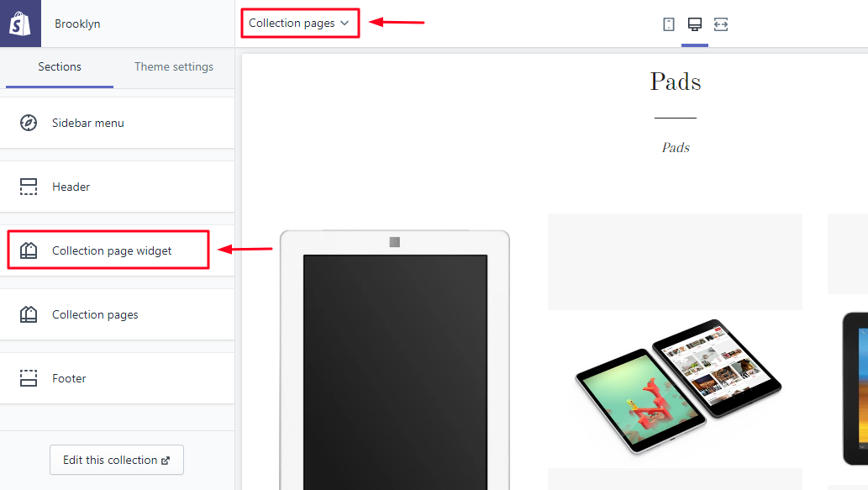868x490 pixels.
Task: Open the Sidebar menu section
Action: click(118, 123)
